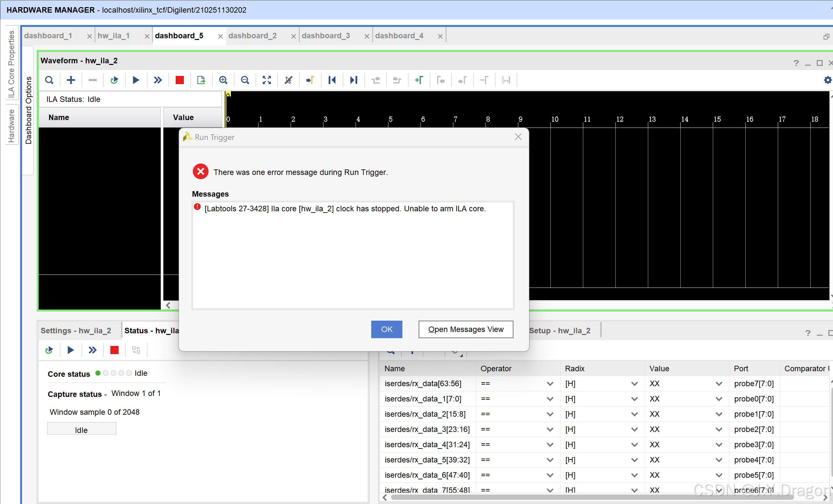Close the Run Trigger error dialog

point(518,137)
